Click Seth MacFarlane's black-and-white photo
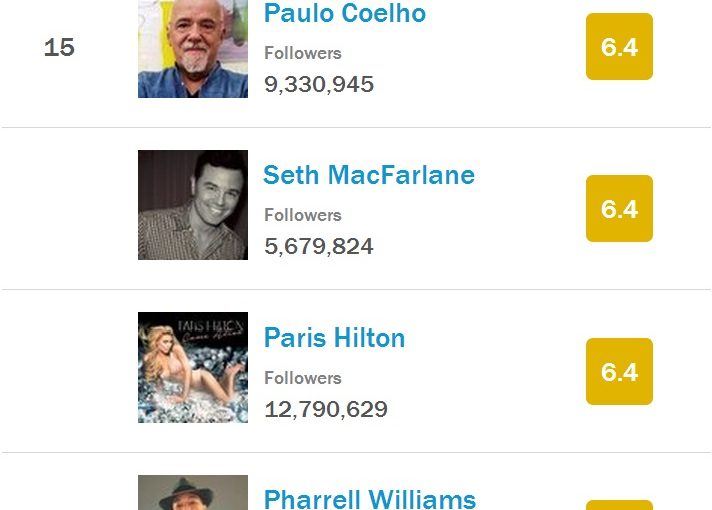 coord(193,205)
